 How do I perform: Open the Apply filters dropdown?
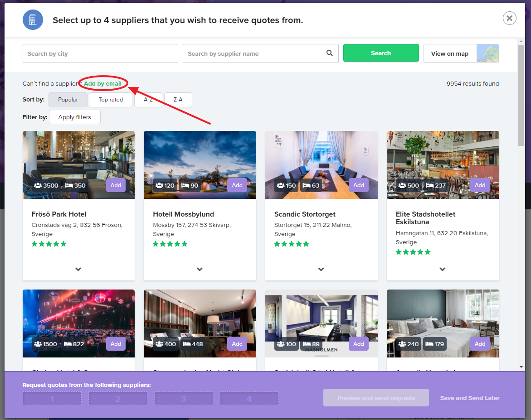[74, 117]
